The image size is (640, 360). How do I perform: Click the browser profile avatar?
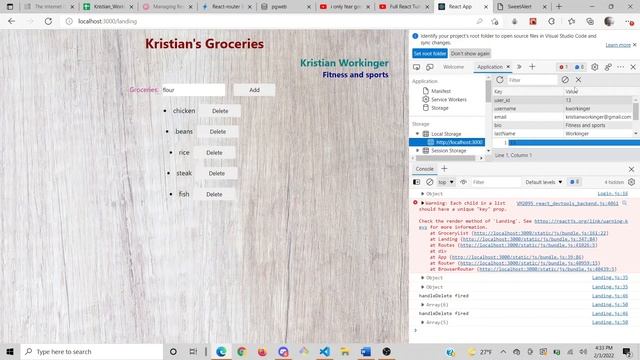tap(609, 21)
